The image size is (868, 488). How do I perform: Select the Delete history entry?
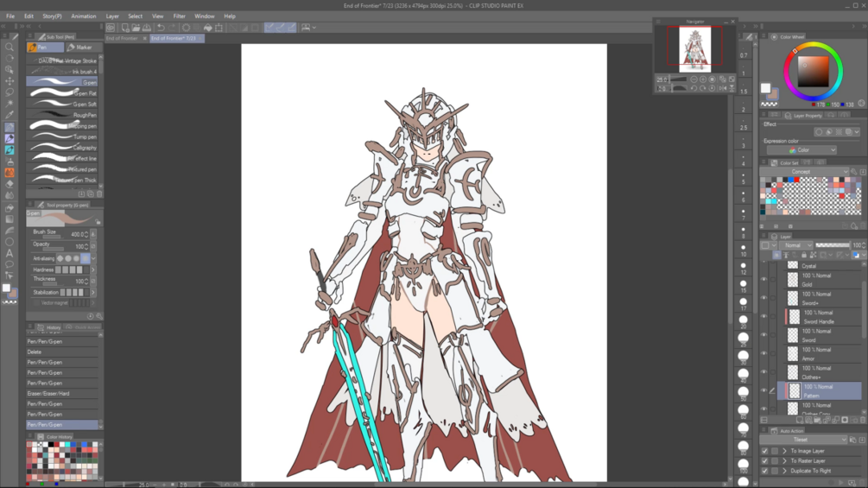pos(62,352)
